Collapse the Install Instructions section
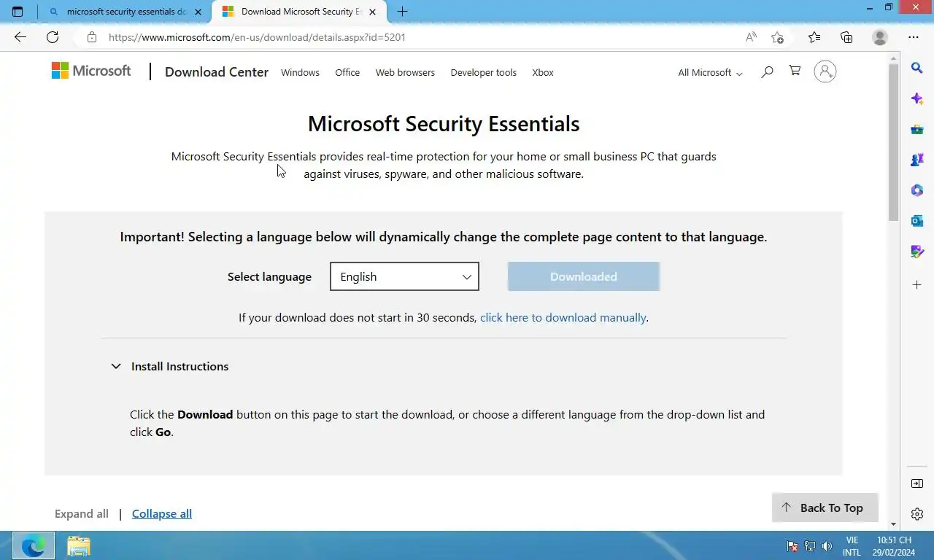The width and height of the screenshot is (934, 560). point(169,366)
